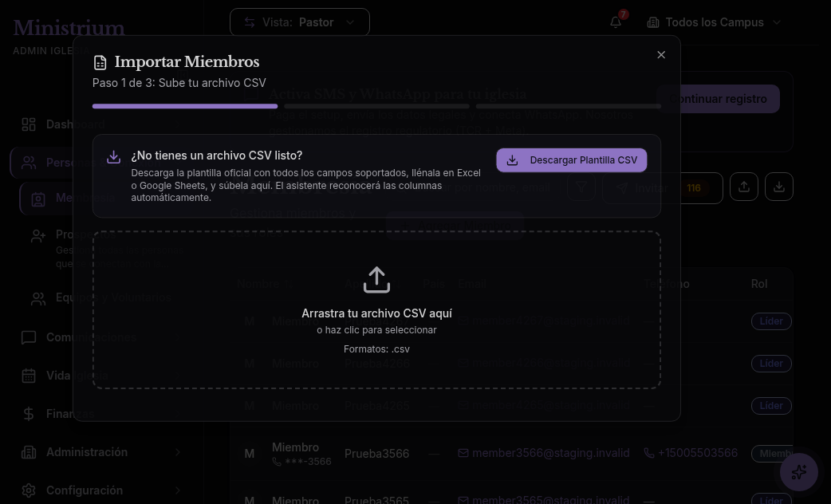This screenshot has width=831, height=504.
Task: Open the Vista: Pastor dropdown
Action: (x=299, y=22)
